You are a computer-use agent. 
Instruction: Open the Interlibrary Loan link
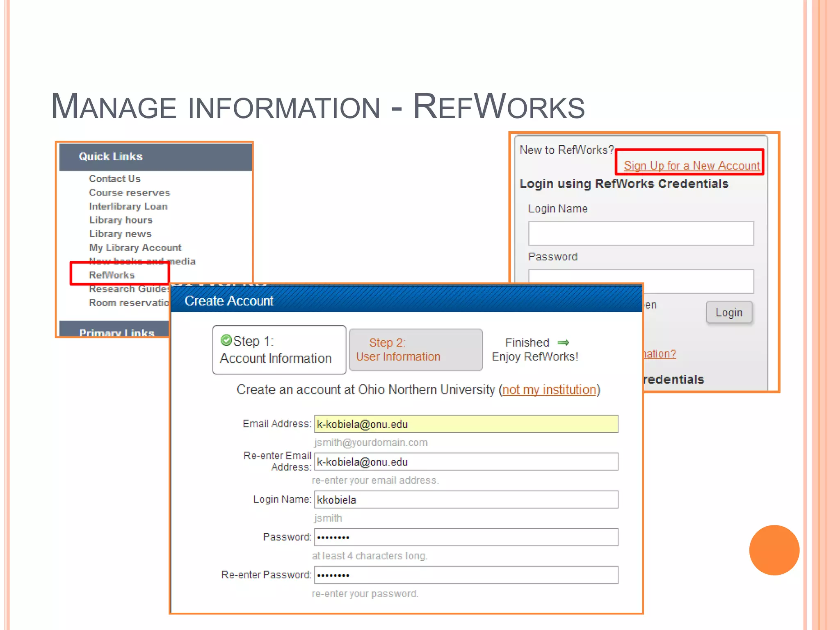coord(128,206)
